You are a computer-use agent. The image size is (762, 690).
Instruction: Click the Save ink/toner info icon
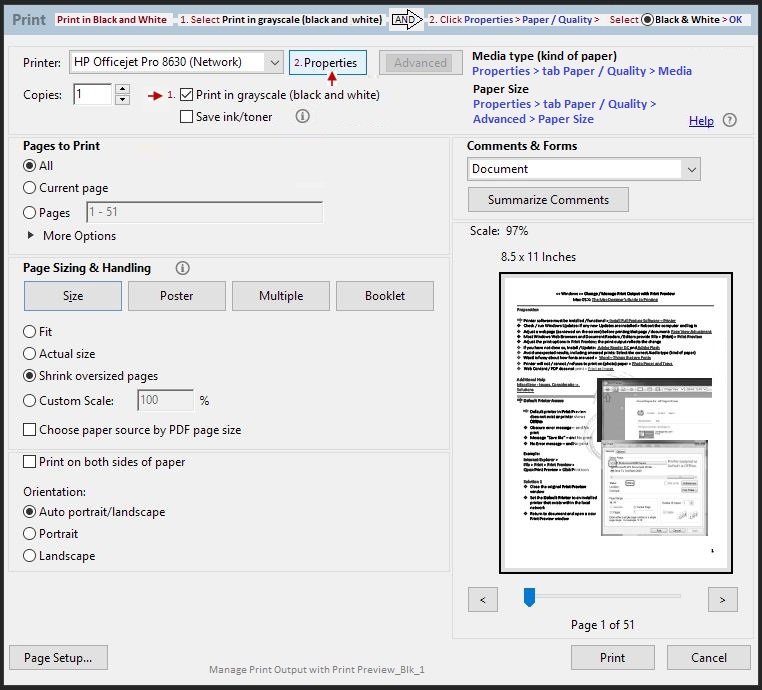(302, 116)
